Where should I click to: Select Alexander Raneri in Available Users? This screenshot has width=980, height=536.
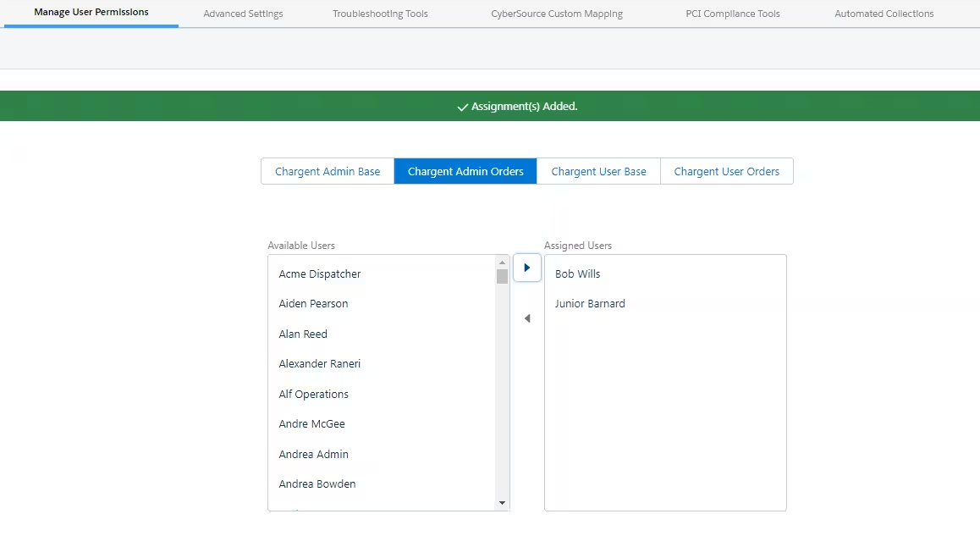(x=382, y=363)
